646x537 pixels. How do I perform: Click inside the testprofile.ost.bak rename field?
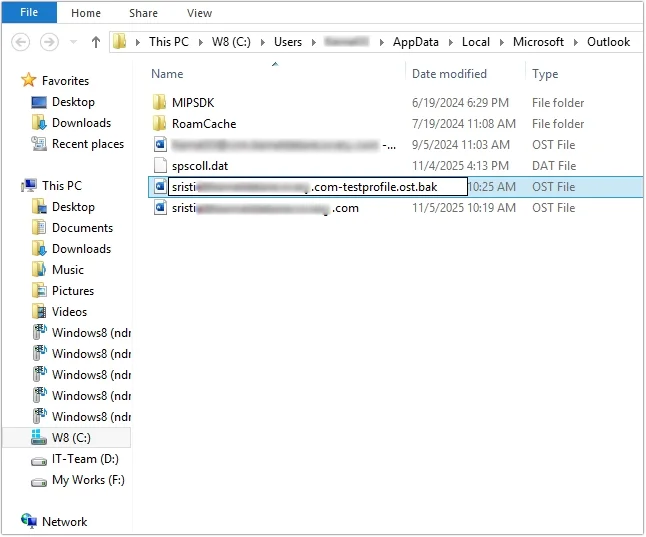318,187
